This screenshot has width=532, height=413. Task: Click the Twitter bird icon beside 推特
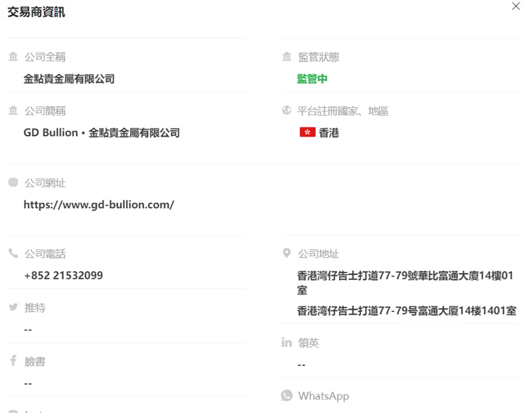tap(14, 307)
